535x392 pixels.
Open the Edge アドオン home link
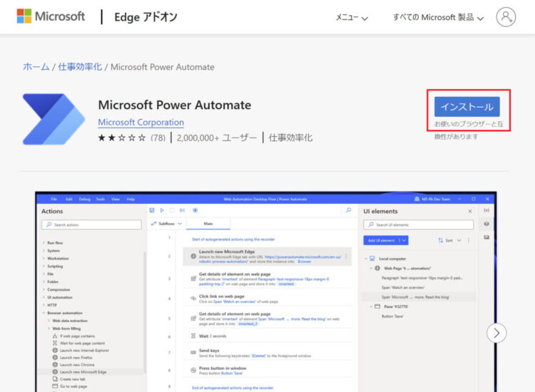tap(146, 16)
